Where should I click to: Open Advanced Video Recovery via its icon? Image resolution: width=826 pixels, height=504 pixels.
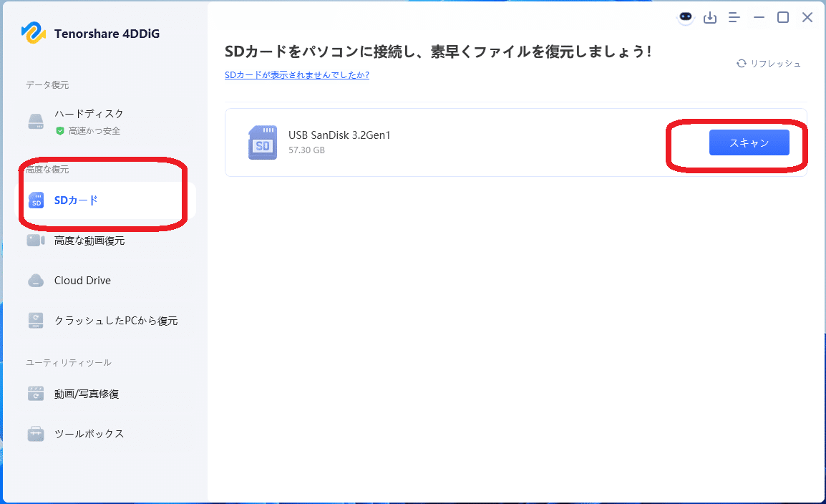pos(35,241)
